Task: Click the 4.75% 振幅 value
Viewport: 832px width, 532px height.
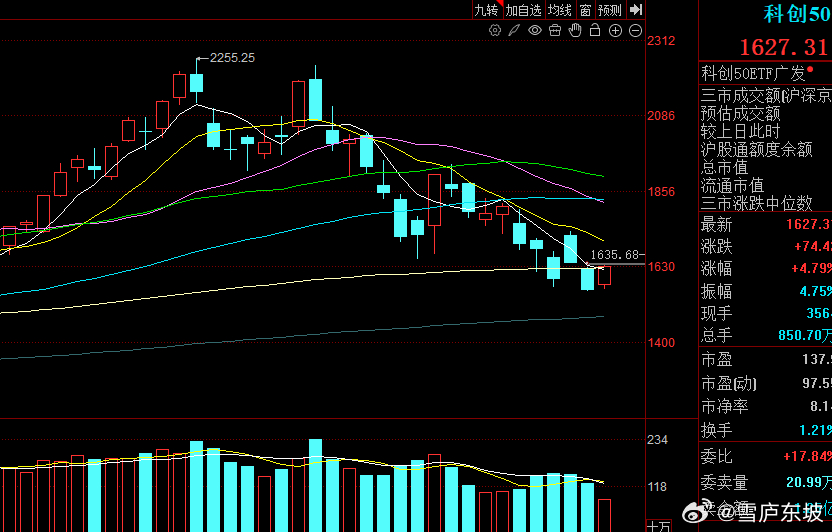Action: [x=816, y=292]
